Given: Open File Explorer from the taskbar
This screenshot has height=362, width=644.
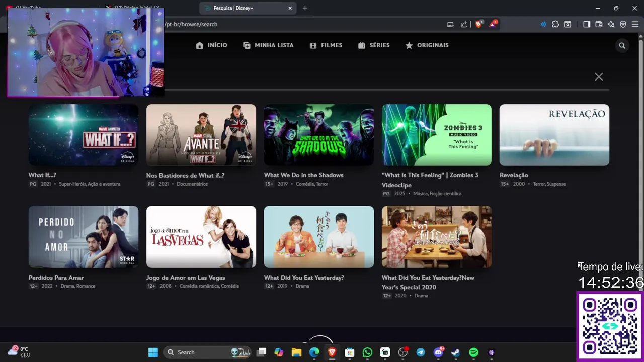Looking at the screenshot, I should pos(296,352).
